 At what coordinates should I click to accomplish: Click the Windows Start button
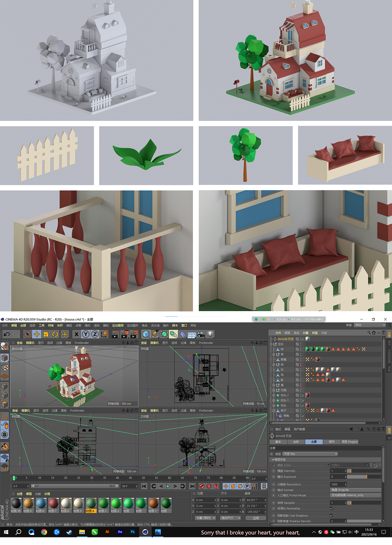click(6, 532)
